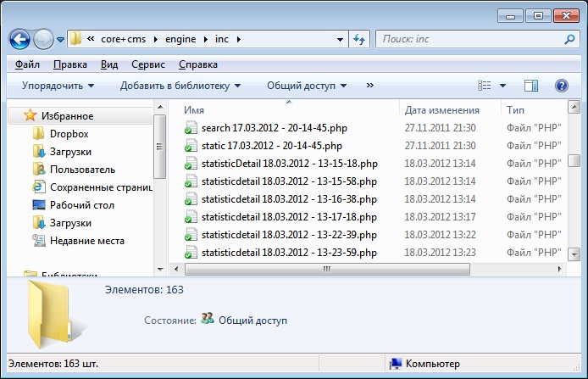Click the folder icon in address bar
The height and width of the screenshot is (379, 588).
pos(75,39)
